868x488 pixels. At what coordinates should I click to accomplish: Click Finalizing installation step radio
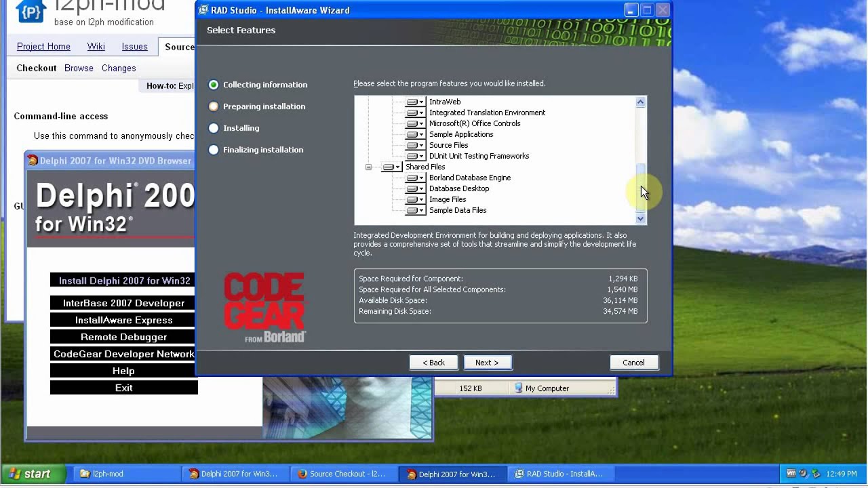(214, 150)
